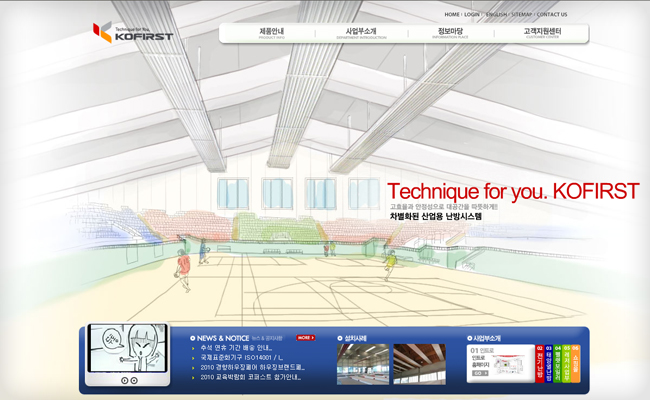
Task: Click the KOFIRST logo
Action: pyautogui.click(x=133, y=32)
